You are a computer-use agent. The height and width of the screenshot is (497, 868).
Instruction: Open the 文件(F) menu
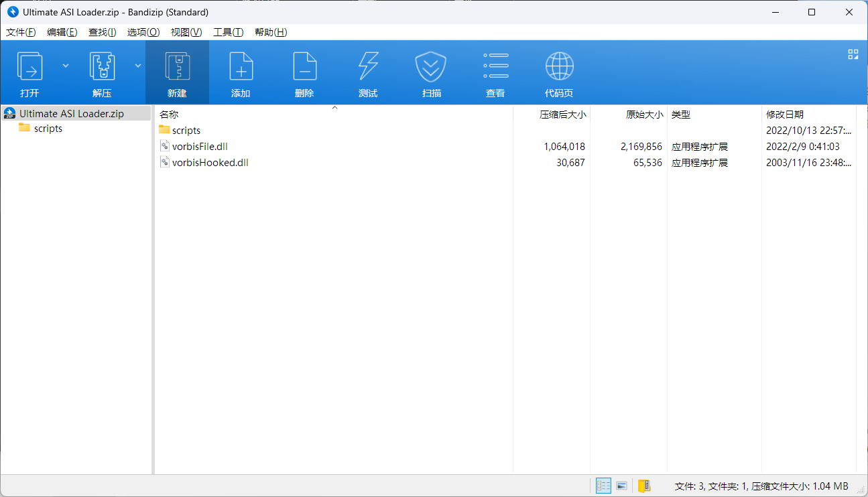pos(21,32)
